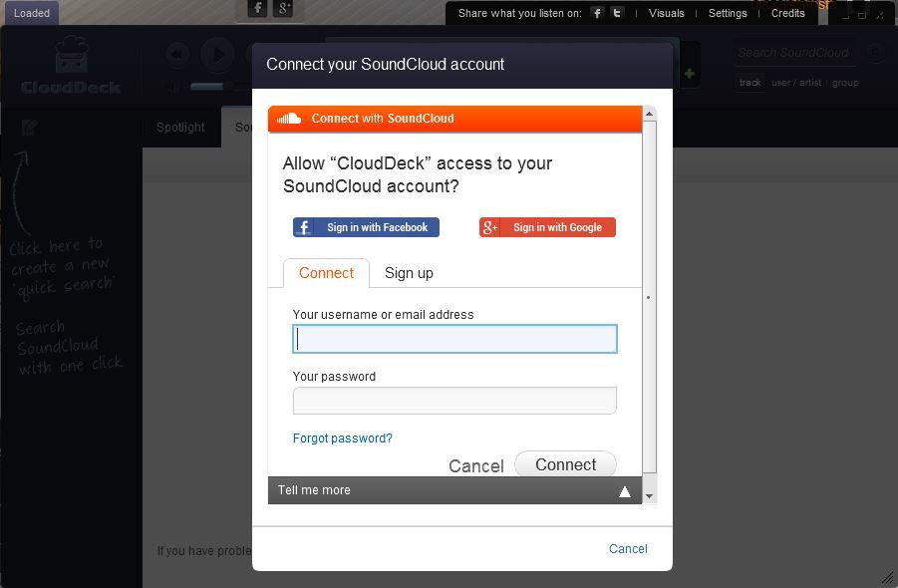Click the window resize grip corner
The width and height of the screenshot is (898, 588).
point(887,577)
